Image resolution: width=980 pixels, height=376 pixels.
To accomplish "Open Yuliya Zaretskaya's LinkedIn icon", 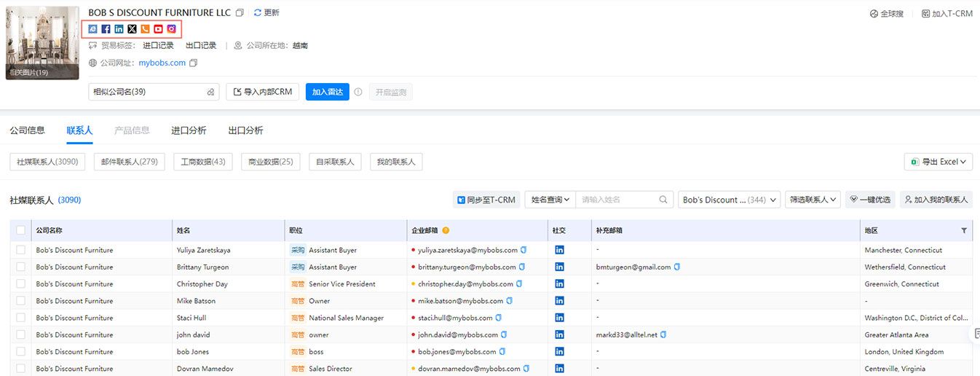I will point(559,250).
